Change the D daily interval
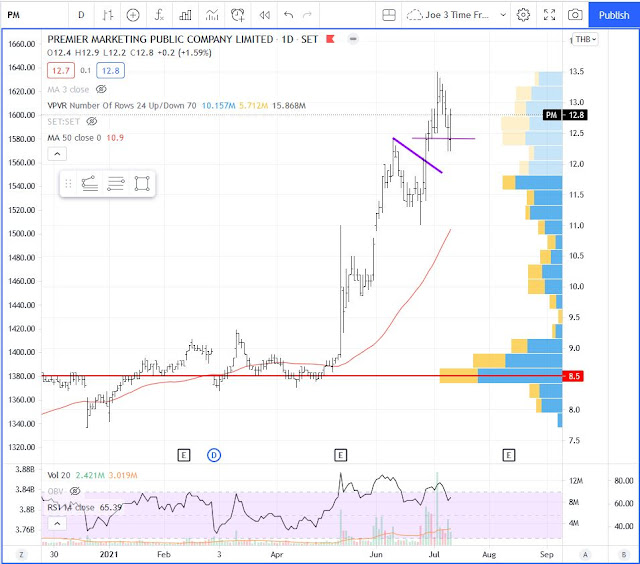 (81, 15)
